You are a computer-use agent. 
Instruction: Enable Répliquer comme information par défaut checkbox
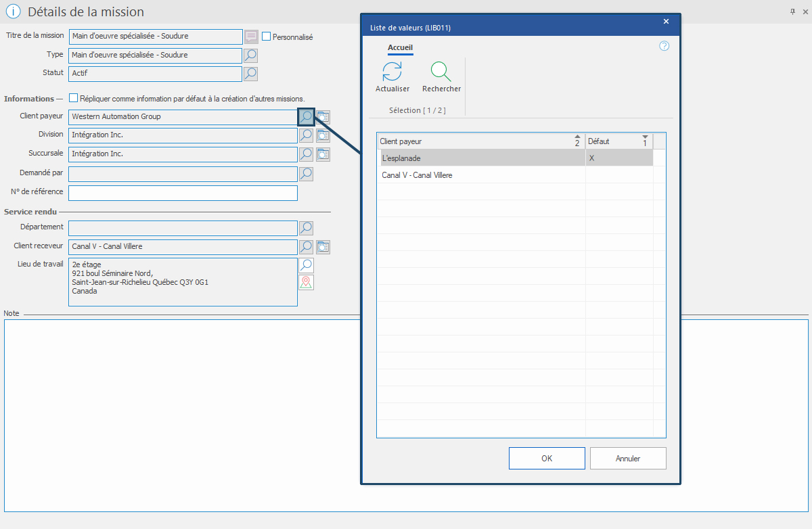[x=74, y=98]
